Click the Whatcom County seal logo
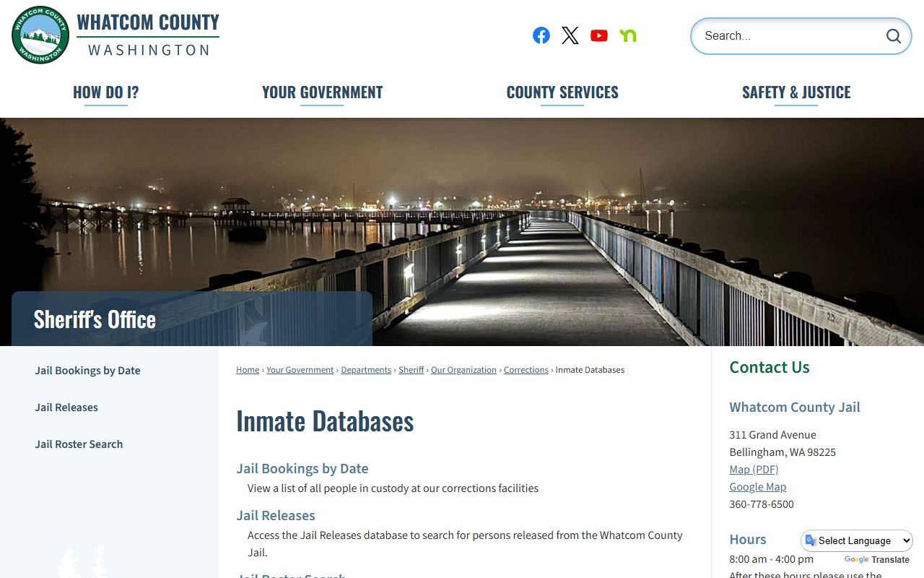Viewport: 924px width, 578px height. click(x=40, y=35)
